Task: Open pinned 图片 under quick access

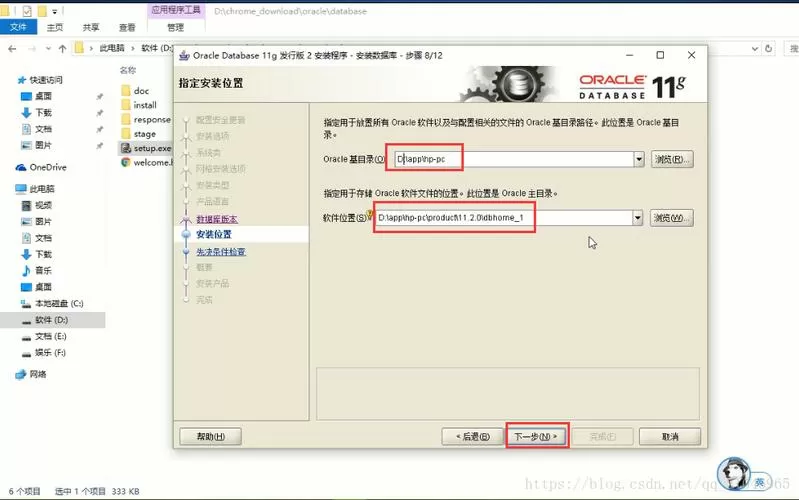Action: click(x=36, y=145)
